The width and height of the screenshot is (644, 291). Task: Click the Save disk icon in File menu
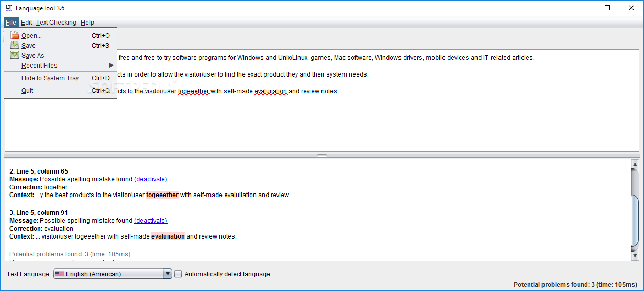(x=15, y=46)
